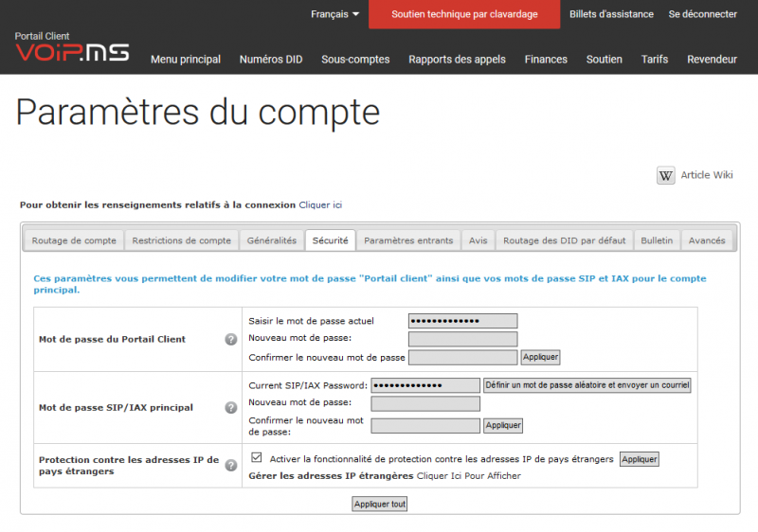
Task: Focus the Current SIP/IAX Password field
Action: click(x=425, y=385)
